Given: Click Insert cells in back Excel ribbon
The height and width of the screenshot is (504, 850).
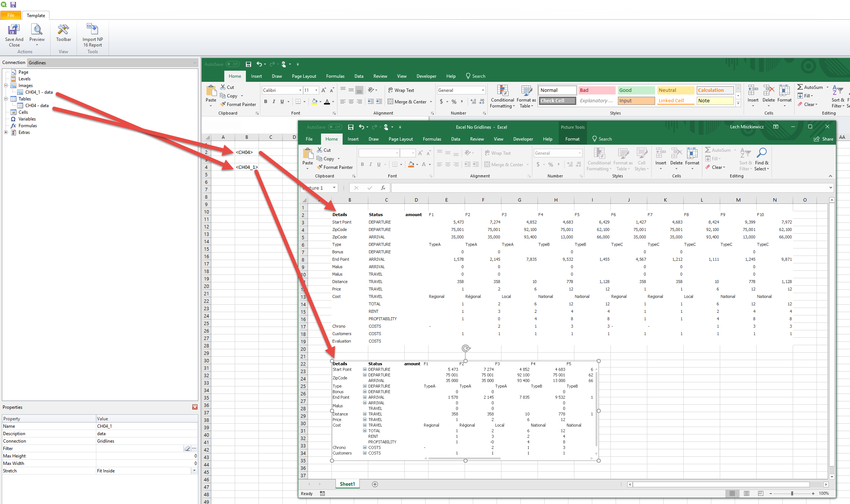Looking at the screenshot, I should pyautogui.click(x=753, y=96).
